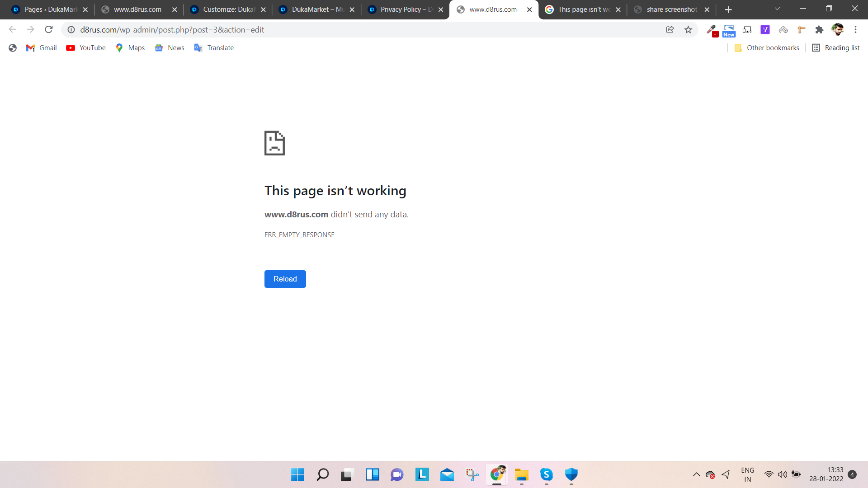This screenshot has height=488, width=868.
Task: Open taskbar Search
Action: point(322,474)
